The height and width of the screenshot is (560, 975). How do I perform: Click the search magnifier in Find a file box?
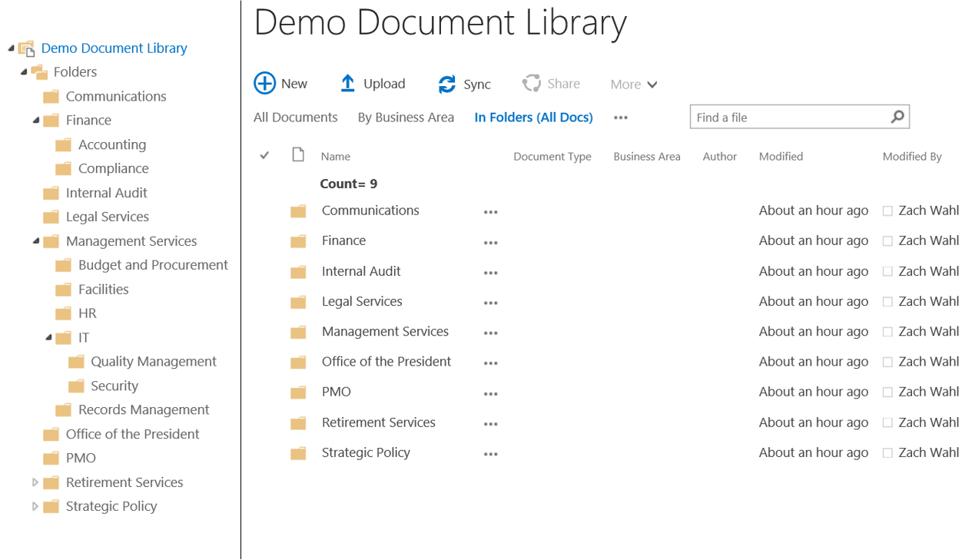coord(897,117)
